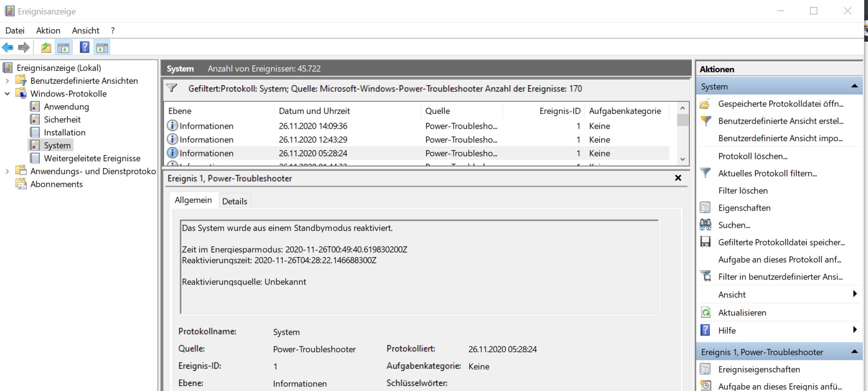This screenshot has height=391, width=868.
Task: Open the Ansicht menu in menu bar
Action: point(86,30)
